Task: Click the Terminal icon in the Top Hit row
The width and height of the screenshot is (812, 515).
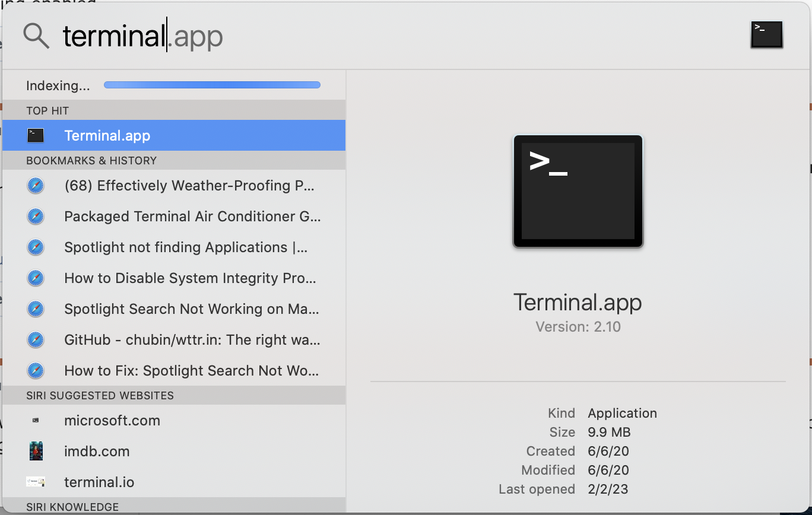Action: 36,135
